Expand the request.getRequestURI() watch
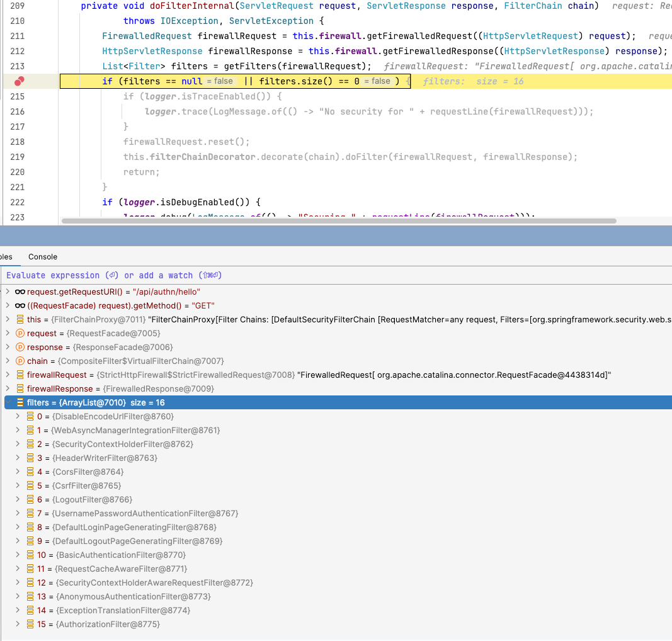The width and height of the screenshot is (672, 641). tap(8, 292)
